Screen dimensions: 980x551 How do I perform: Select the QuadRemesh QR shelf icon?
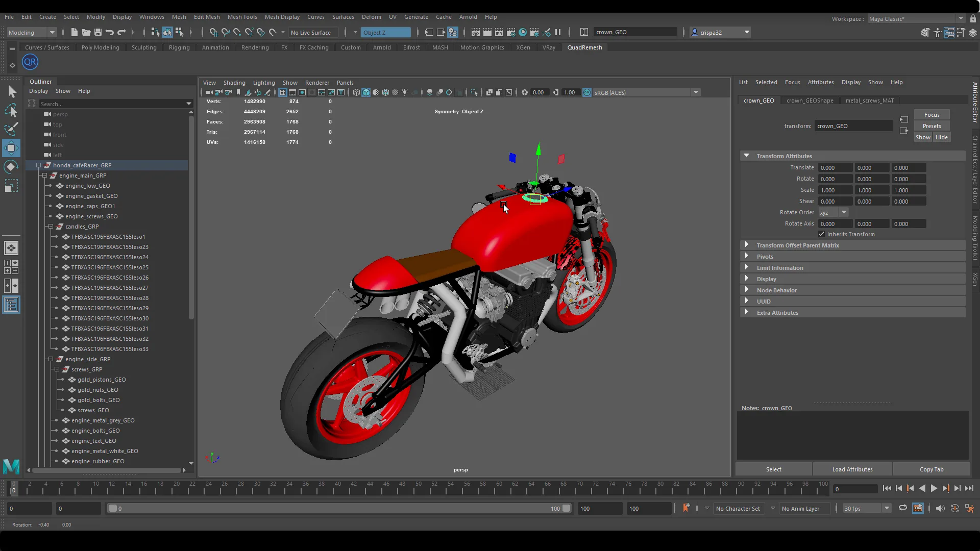point(30,62)
